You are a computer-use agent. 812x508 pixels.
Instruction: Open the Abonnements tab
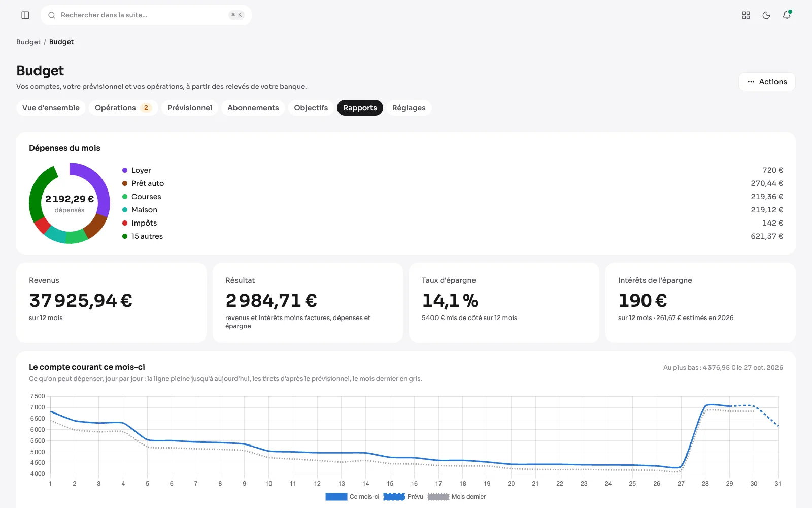click(x=253, y=108)
